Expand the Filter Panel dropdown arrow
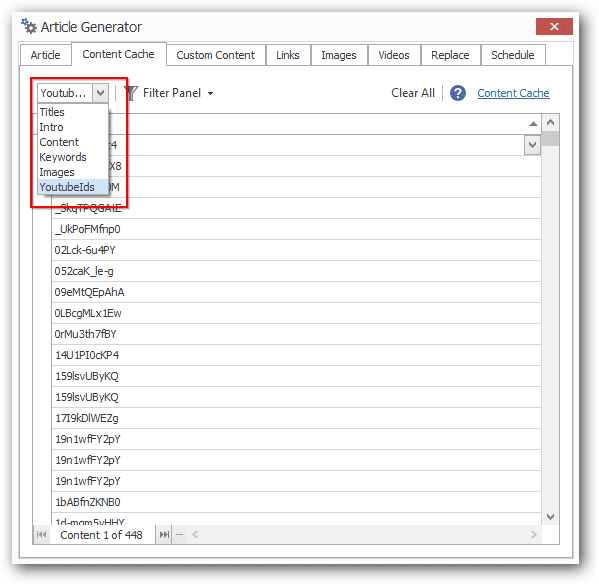 pyautogui.click(x=210, y=93)
